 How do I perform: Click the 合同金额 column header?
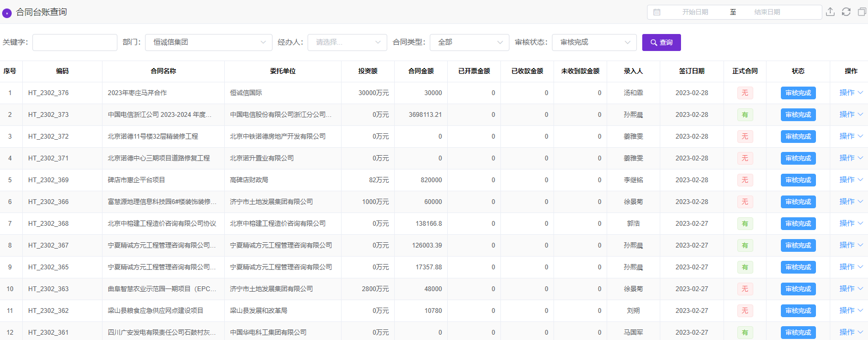[x=421, y=71]
